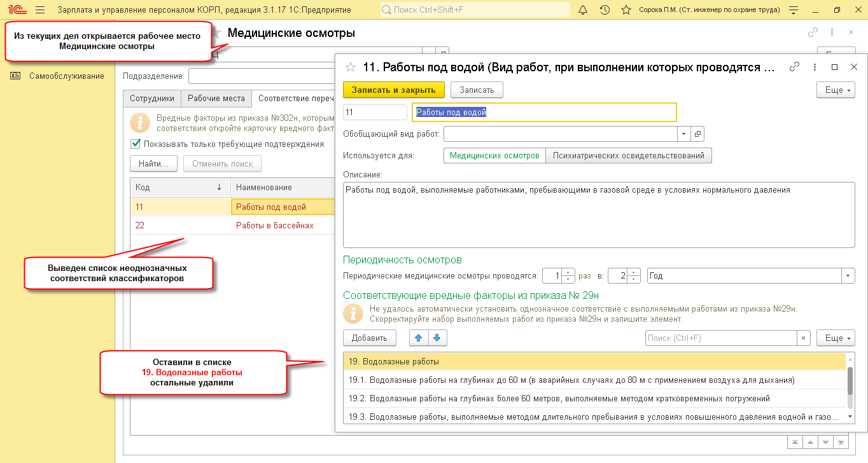The height and width of the screenshot is (463, 868).
Task: Increase the number of examinations stepper
Action: click(569, 272)
